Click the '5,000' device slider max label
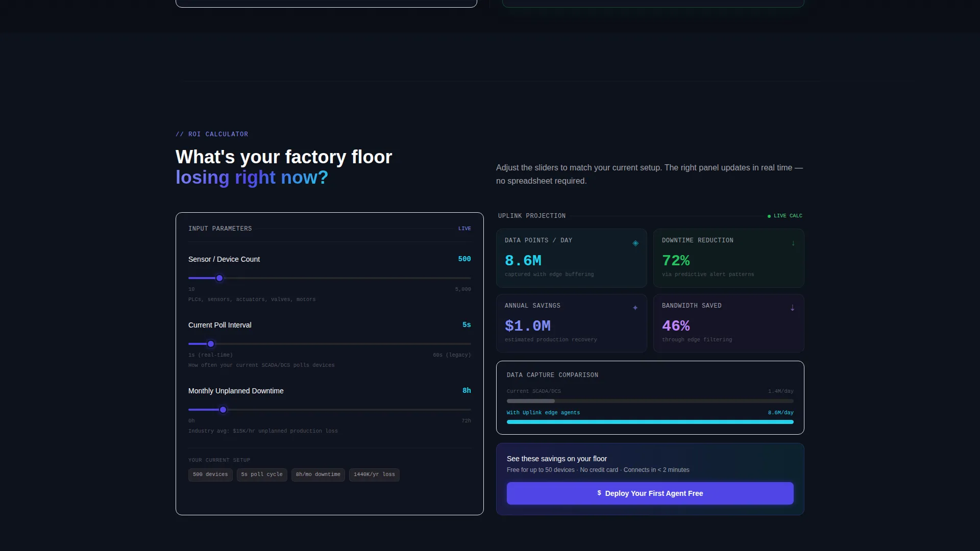 (x=463, y=289)
